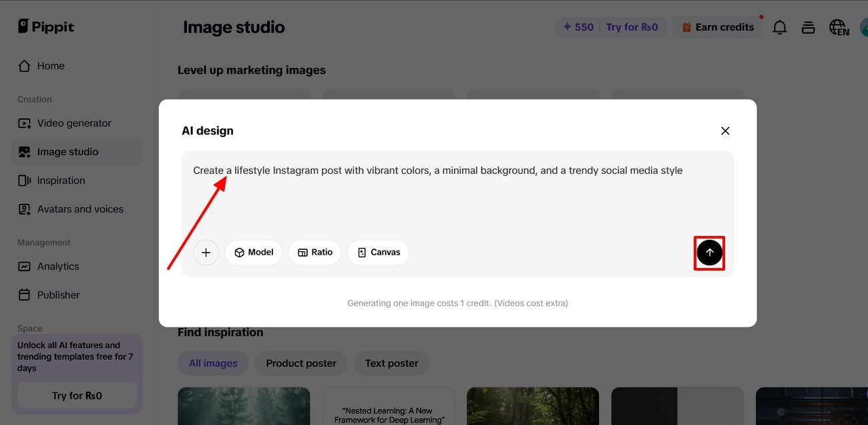868x425 pixels.
Task: Open the Canvas options
Action: [379, 253]
